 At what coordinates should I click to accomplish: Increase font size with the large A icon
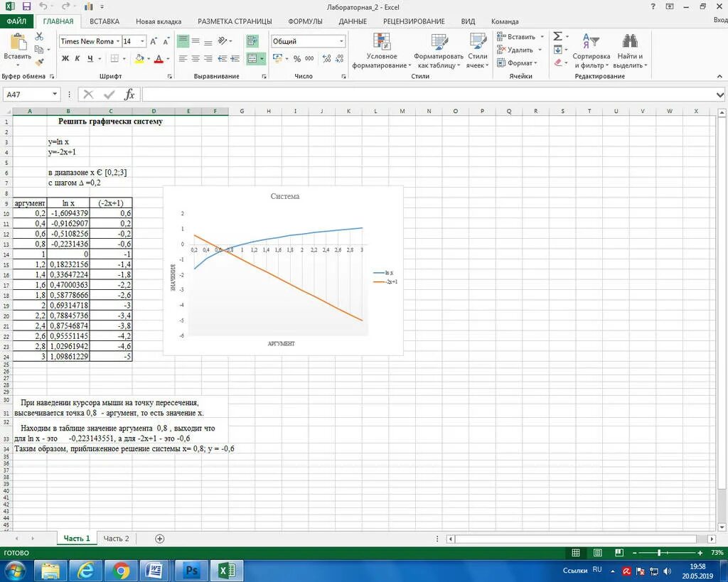pos(154,41)
